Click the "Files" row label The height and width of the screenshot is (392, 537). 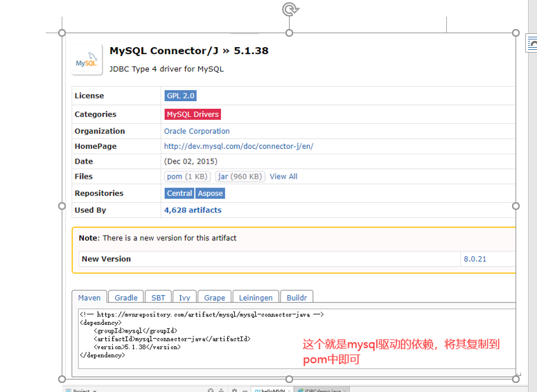[x=84, y=177]
